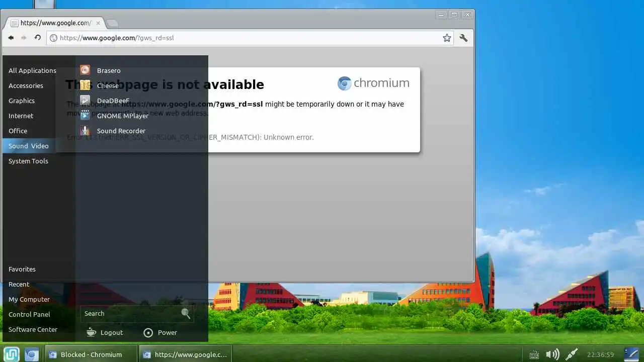Screen dimensions: 644x362
Task: Bookmark this page with the star icon
Action: (x=447, y=38)
